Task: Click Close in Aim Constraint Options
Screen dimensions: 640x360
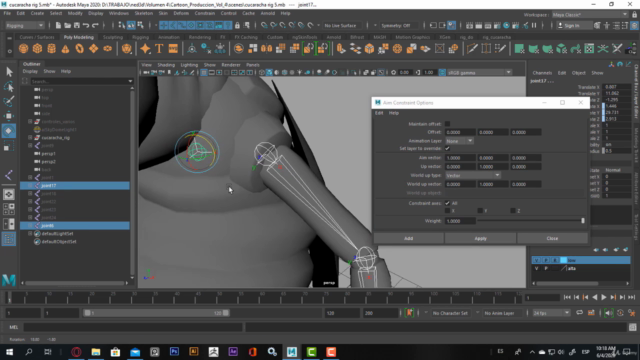Action: tap(552, 238)
